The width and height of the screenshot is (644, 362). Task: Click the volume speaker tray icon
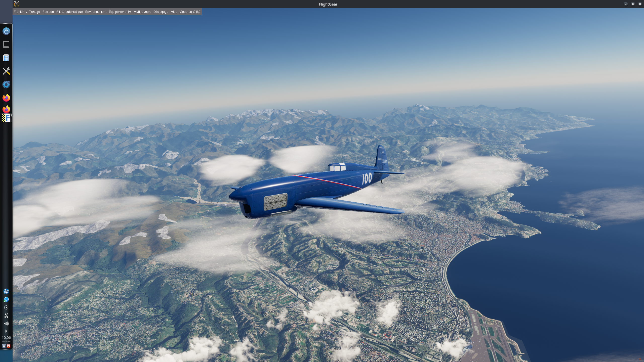point(6,324)
